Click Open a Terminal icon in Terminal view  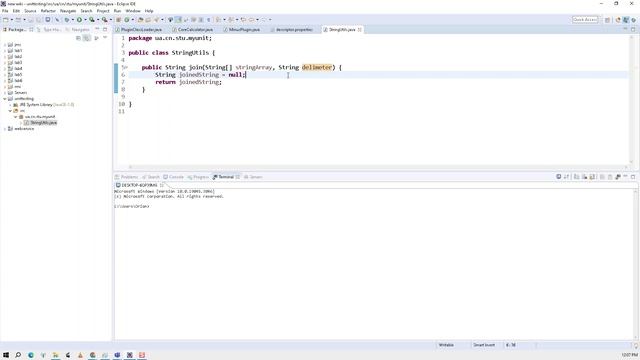[558, 177]
